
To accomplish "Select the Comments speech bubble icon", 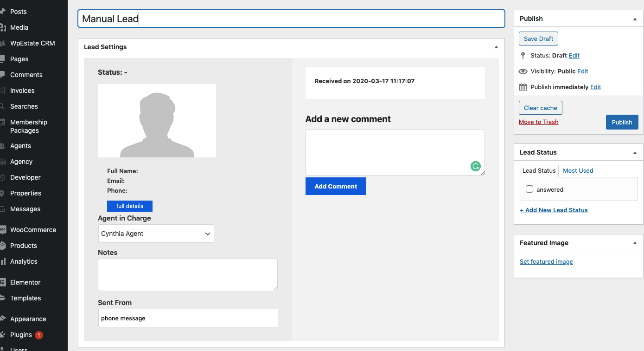I will (3, 75).
